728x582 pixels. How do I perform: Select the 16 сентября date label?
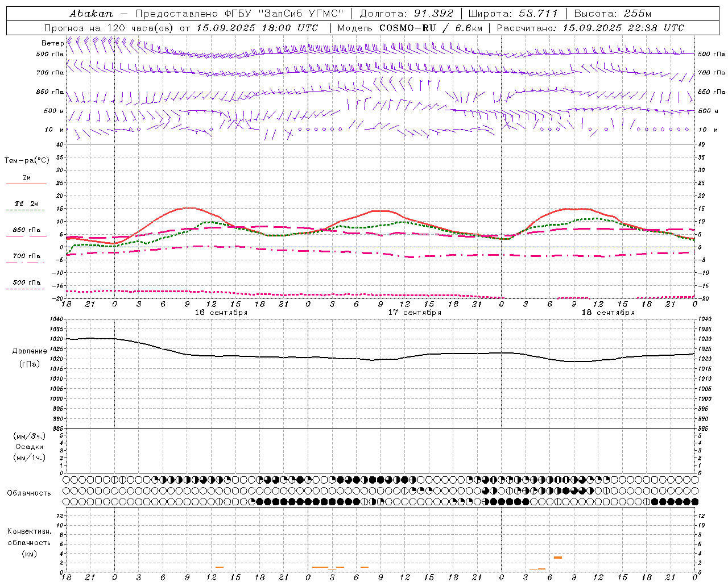pos(221,313)
